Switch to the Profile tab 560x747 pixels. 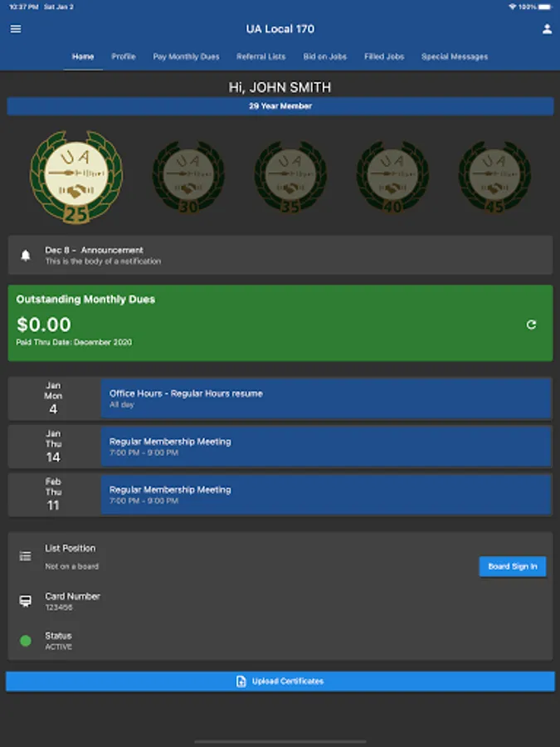point(124,56)
